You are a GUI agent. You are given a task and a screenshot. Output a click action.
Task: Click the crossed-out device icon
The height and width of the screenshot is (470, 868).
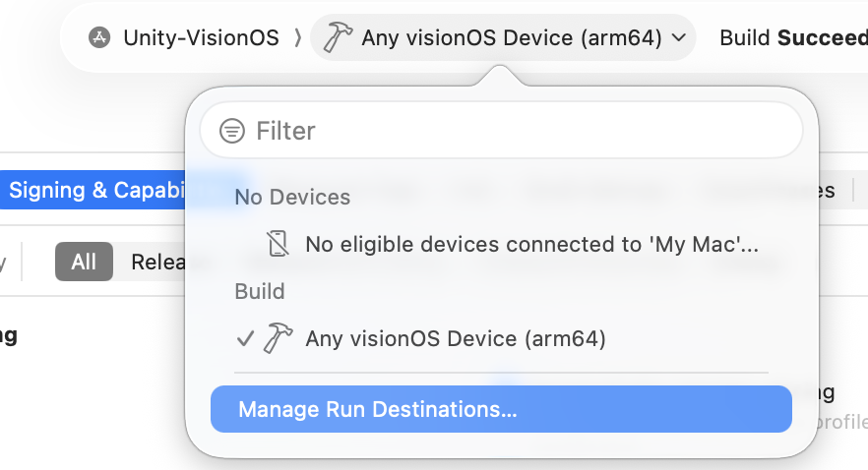[x=279, y=244]
